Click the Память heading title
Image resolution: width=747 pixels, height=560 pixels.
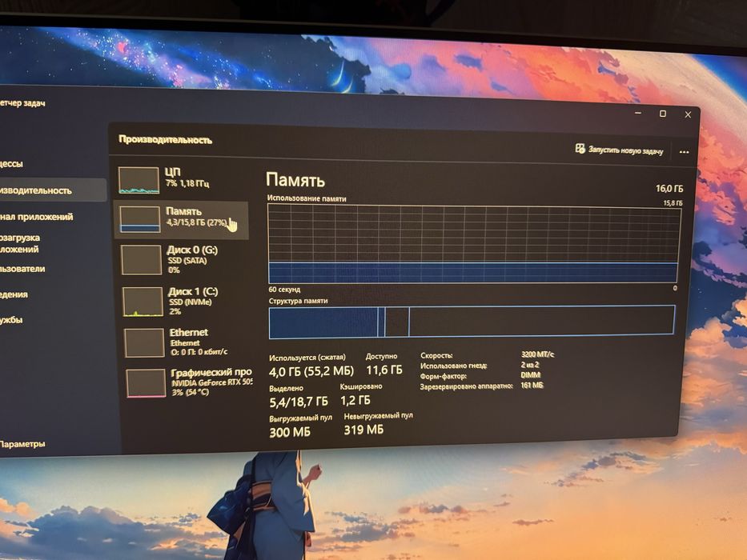point(295,180)
